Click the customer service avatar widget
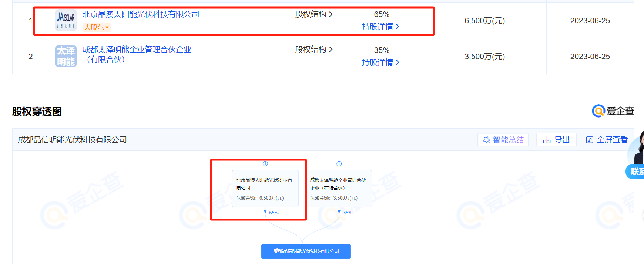The width and height of the screenshot is (644, 264). click(637, 155)
